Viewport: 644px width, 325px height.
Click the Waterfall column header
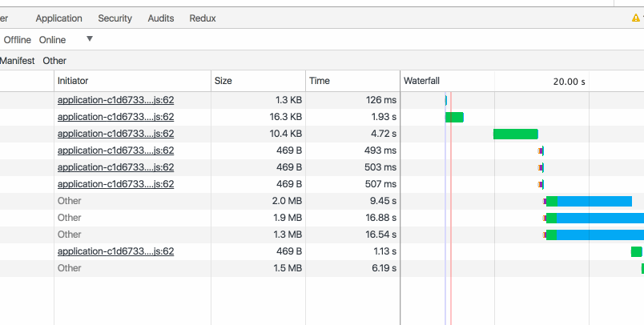421,81
